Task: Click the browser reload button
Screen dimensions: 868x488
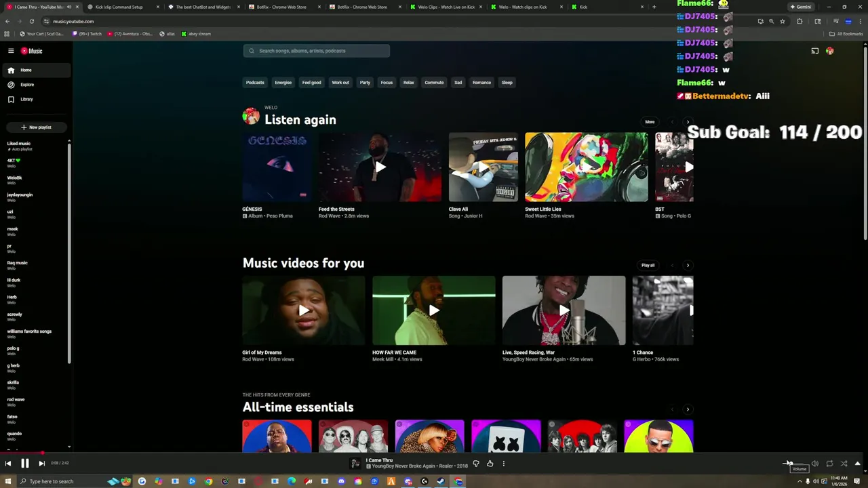Action: pos(31,21)
